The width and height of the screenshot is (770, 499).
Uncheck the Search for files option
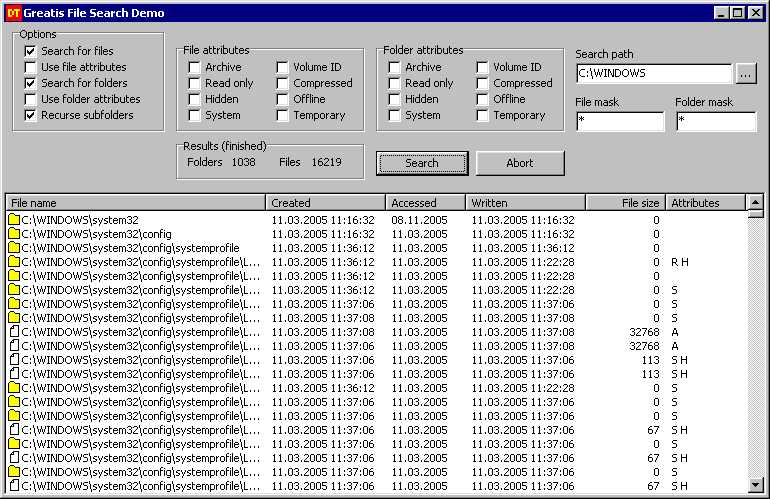31,51
